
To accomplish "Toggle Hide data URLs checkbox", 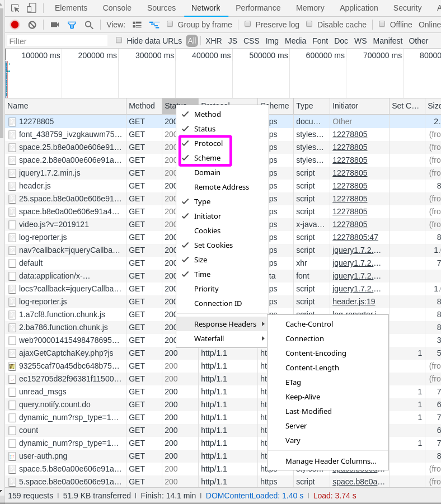I will click(x=119, y=40).
